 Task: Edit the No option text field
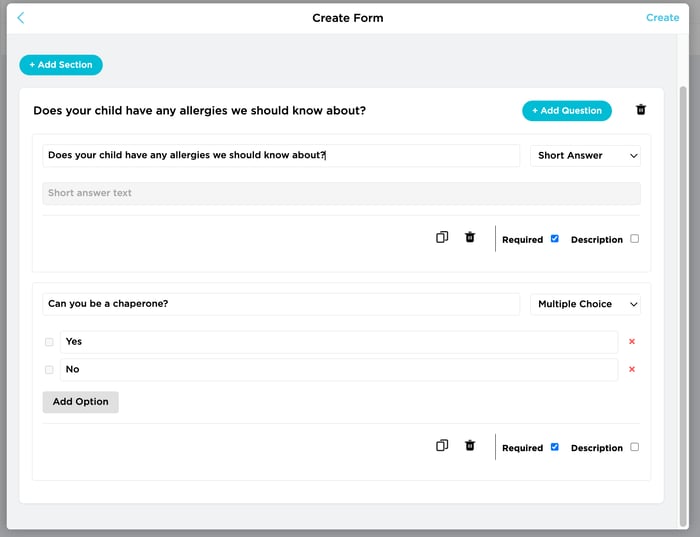pos(339,370)
